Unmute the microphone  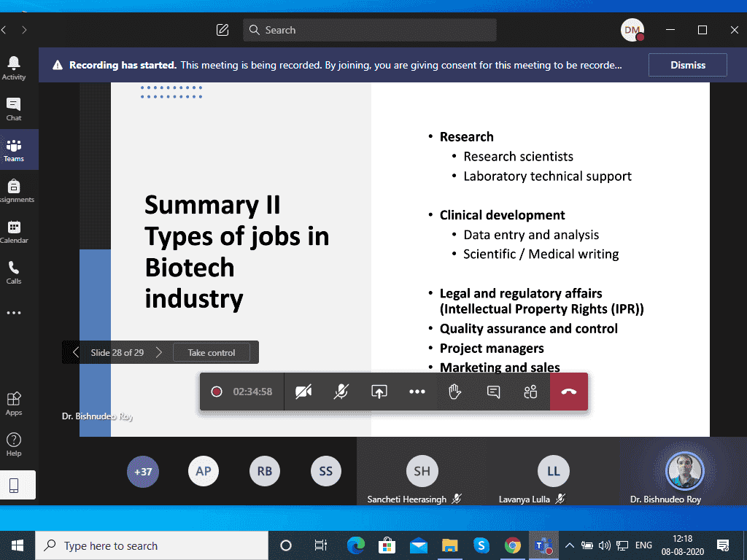(x=341, y=392)
